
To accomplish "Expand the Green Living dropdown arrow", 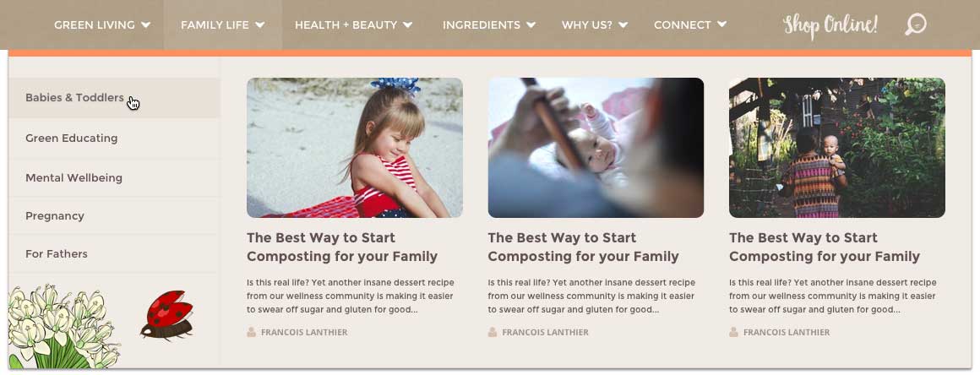I will pos(145,25).
